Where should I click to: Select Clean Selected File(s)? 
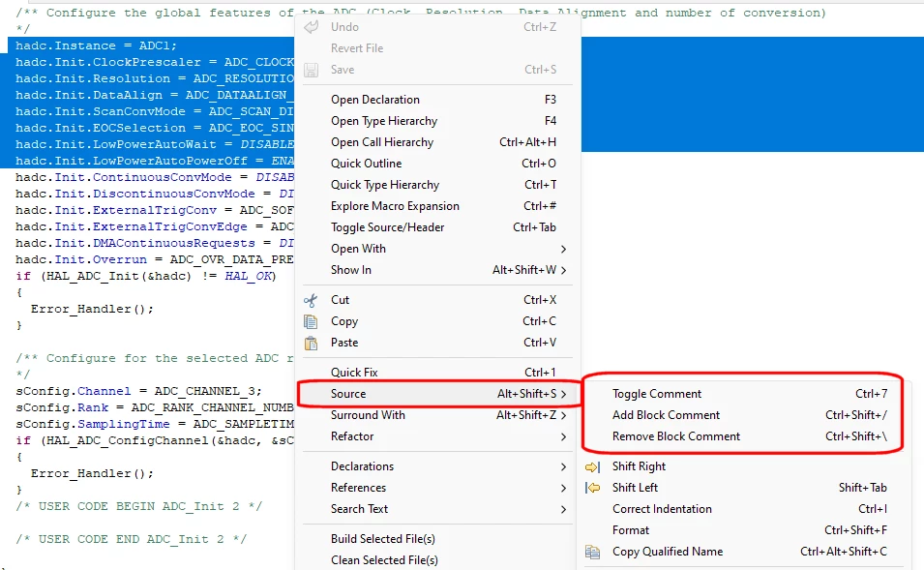[437, 560]
